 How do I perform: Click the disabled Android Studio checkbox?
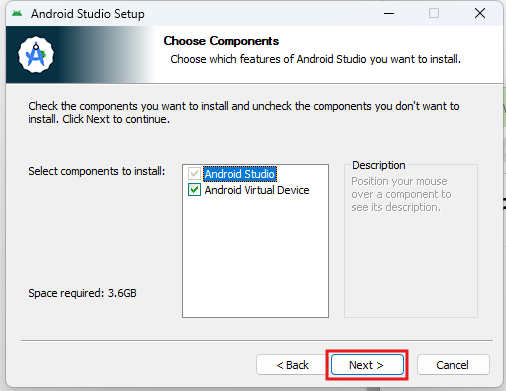pos(194,174)
